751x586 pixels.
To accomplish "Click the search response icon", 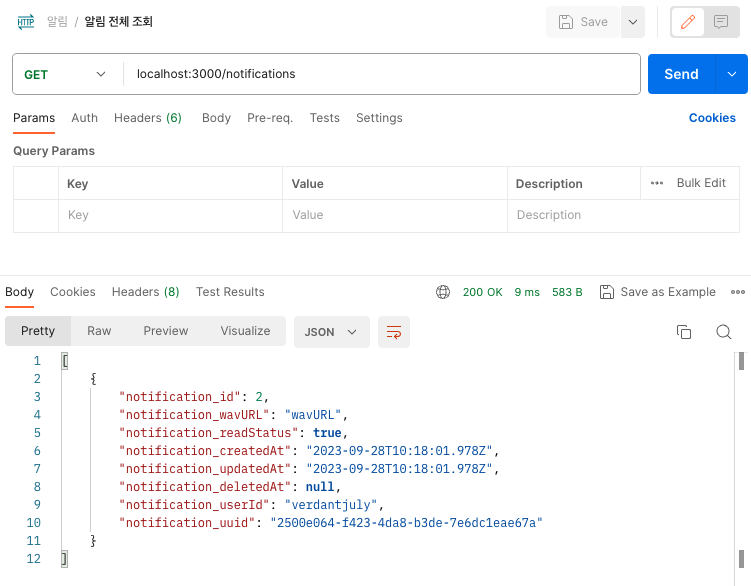I will pyautogui.click(x=724, y=332).
